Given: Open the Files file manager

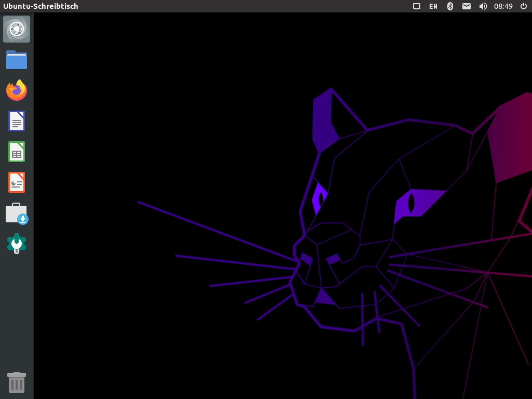Looking at the screenshot, I should click(17, 60).
